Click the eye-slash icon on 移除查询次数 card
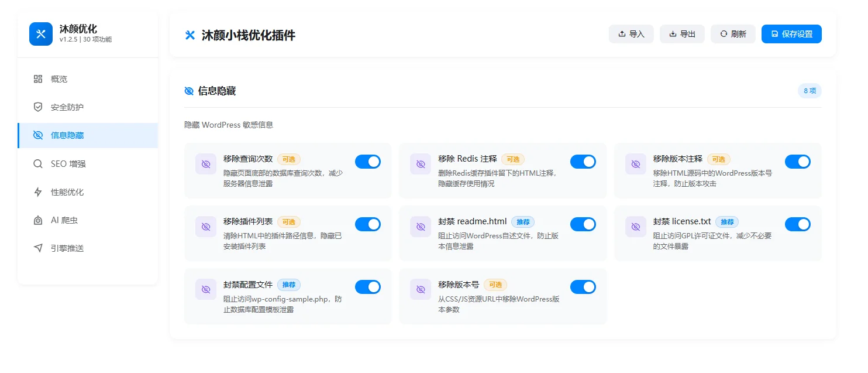Viewport: 868px width, 373px height. coord(206,164)
